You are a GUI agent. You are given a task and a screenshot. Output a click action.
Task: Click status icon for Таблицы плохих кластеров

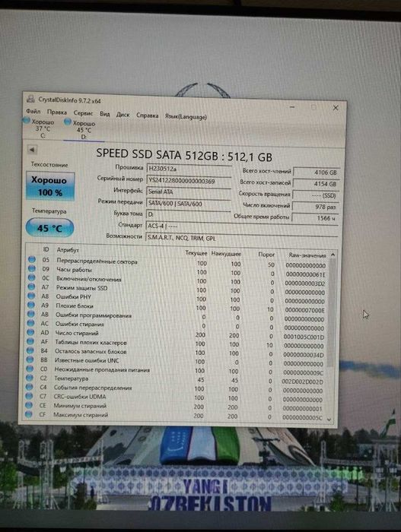pyautogui.click(x=30, y=341)
